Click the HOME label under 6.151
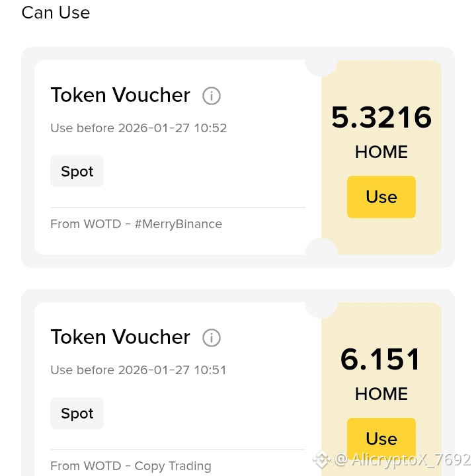This screenshot has height=476, width=476. [x=381, y=394]
